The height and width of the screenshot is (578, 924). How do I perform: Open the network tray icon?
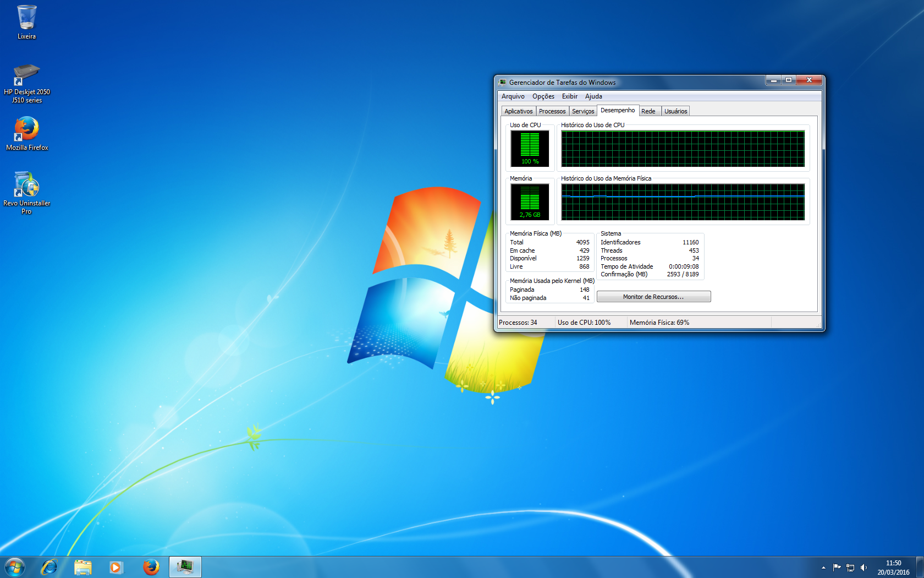pos(850,568)
